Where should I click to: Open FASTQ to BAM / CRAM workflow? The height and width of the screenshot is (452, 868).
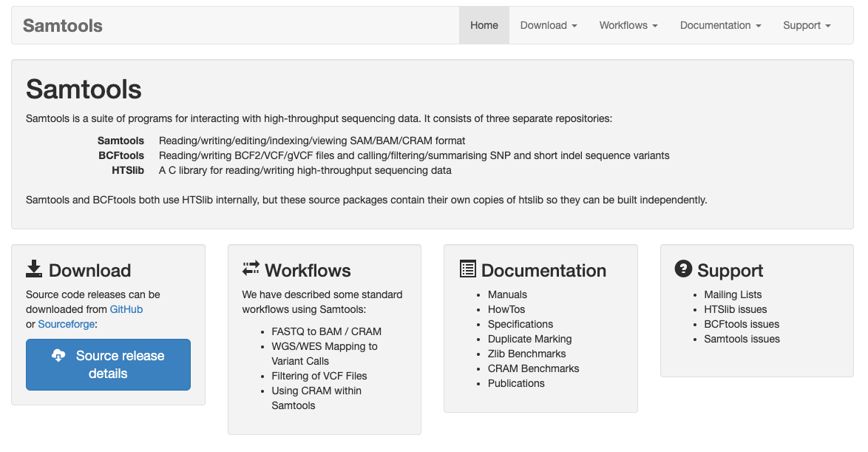326,331
